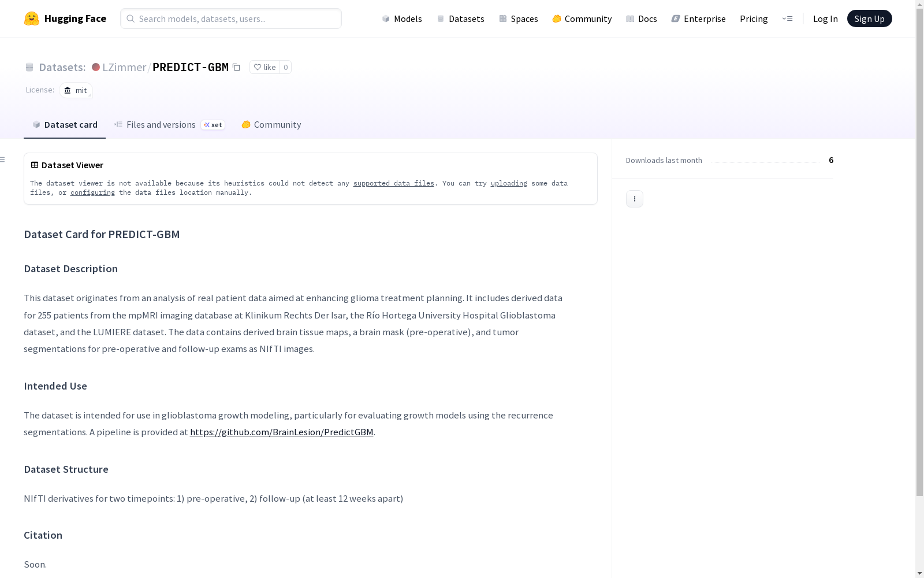This screenshot has width=924, height=578.
Task: Open the Hugging Face home link text
Action: (75, 18)
